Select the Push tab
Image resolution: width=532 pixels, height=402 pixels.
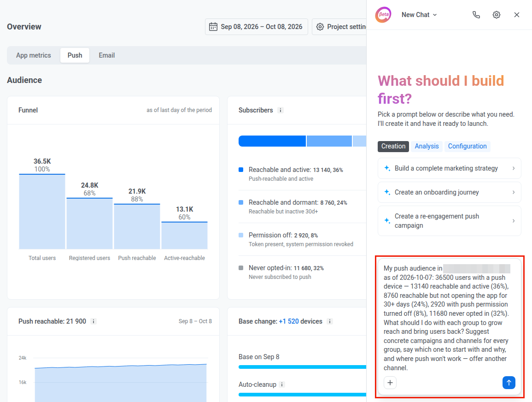(75, 55)
